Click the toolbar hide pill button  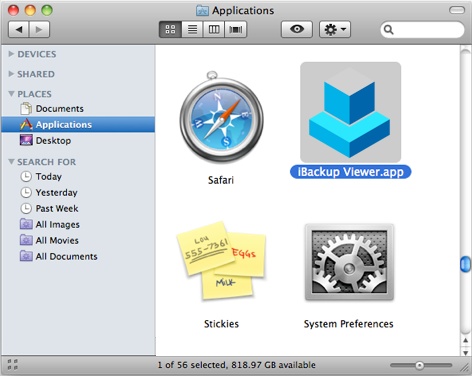457,10
